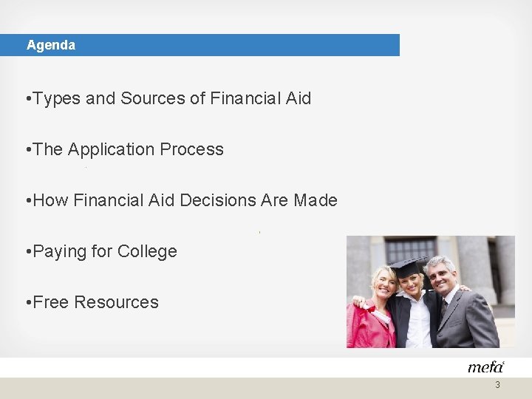The height and width of the screenshot is (399, 532).
Task: Select 'Types and Sources of Financial Aid' bullet
Action: [x=168, y=99]
